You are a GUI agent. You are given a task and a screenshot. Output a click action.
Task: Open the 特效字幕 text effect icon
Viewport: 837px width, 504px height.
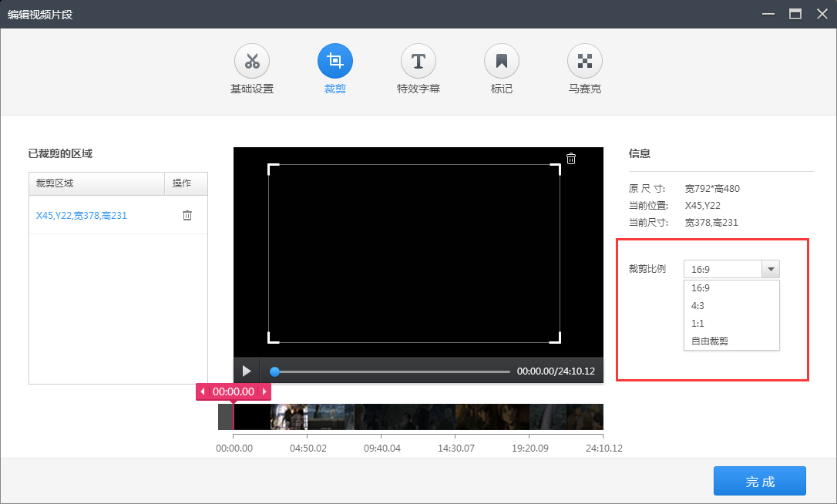[418, 61]
